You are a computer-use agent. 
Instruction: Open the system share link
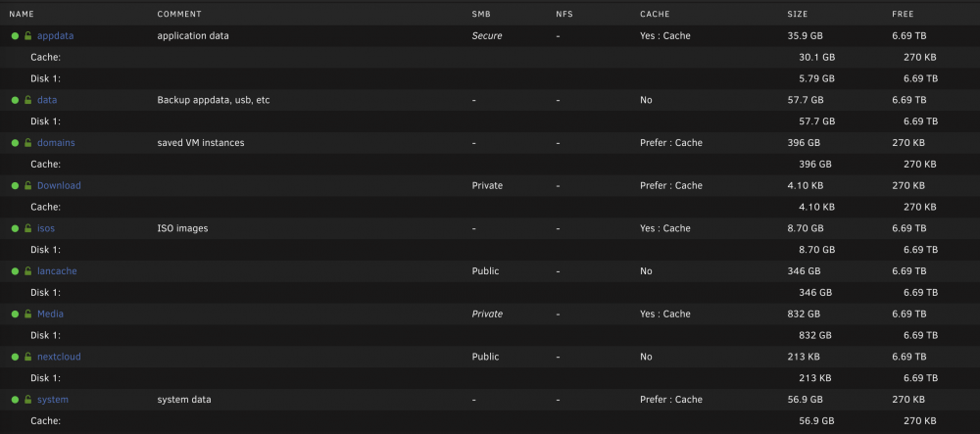[53, 400]
